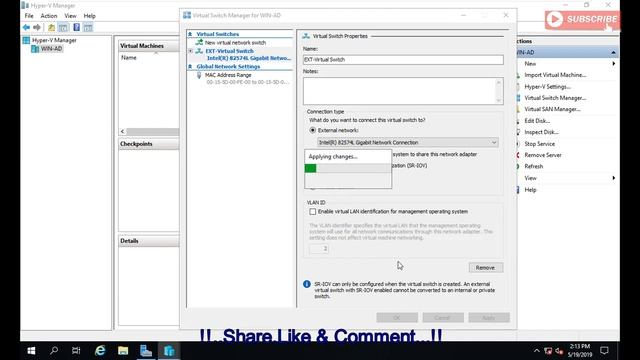Click Import Virtual Machine action
The width and height of the screenshot is (640, 360).
coord(555,75)
